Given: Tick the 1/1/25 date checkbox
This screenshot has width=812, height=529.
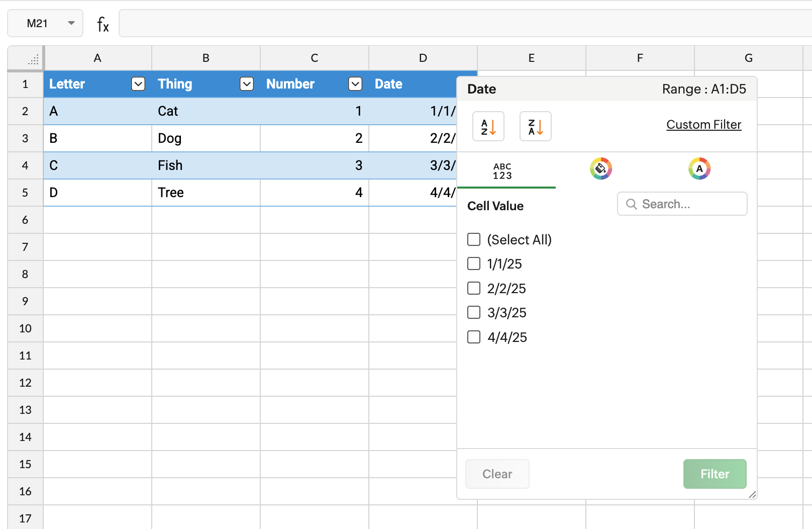Looking at the screenshot, I should tap(474, 263).
